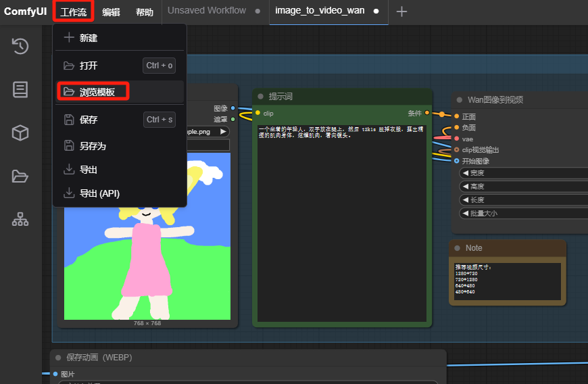Click the 遮罩 output socket on image node
This screenshot has width=588, height=384.
tap(233, 119)
